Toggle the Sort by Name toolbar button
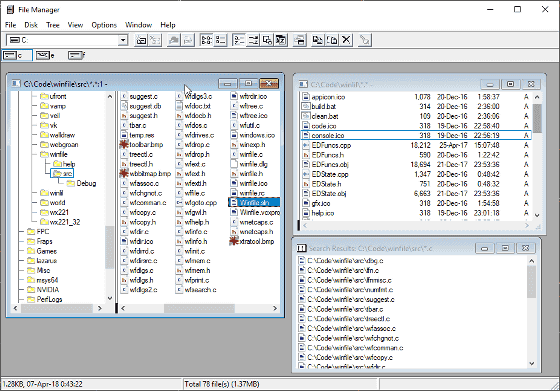 coord(239,40)
